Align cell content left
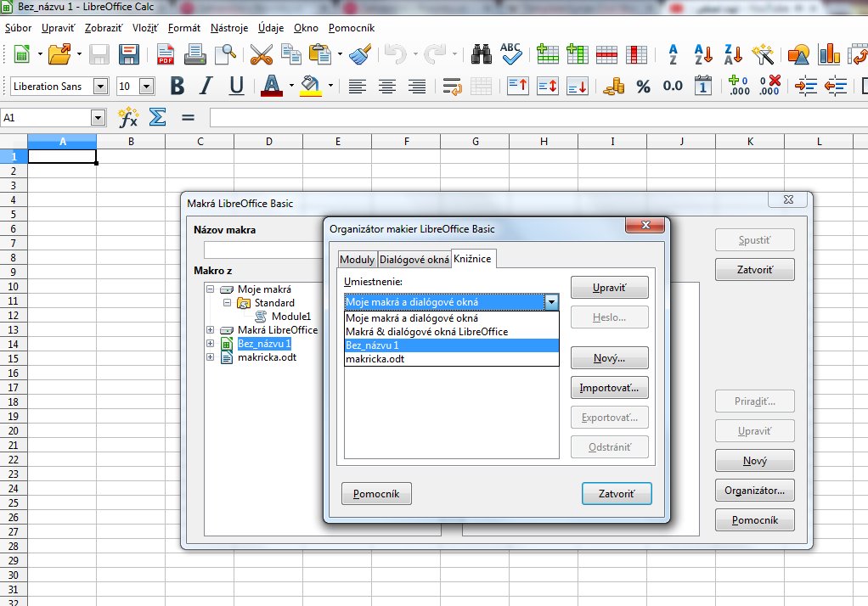 click(357, 87)
